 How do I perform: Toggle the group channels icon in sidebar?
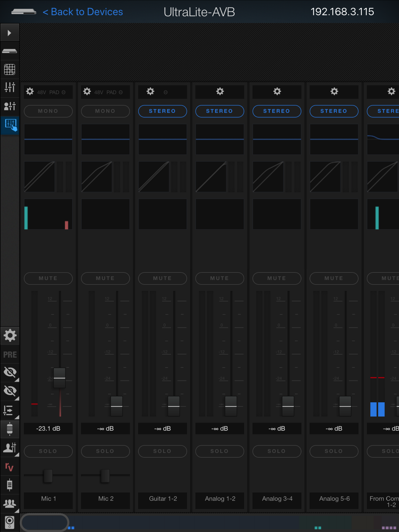(10, 503)
